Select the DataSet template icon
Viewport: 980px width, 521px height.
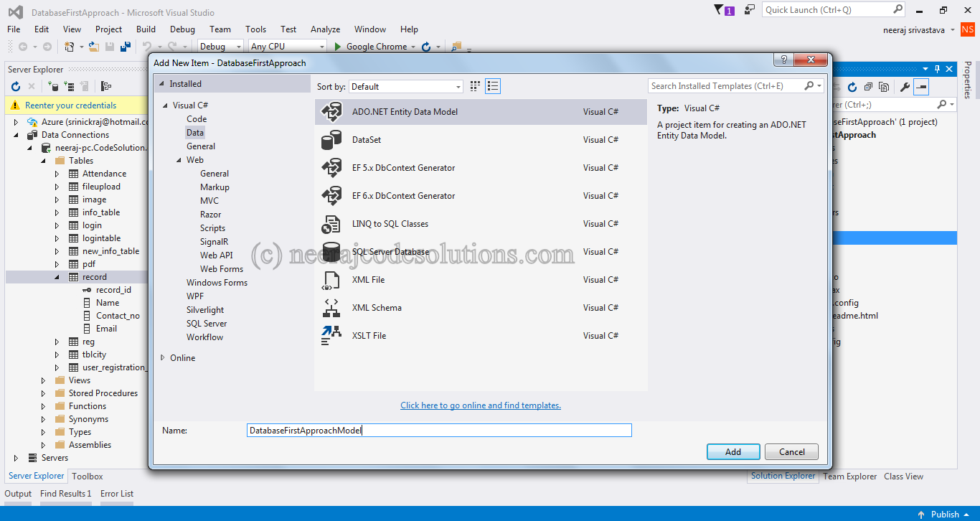point(331,140)
